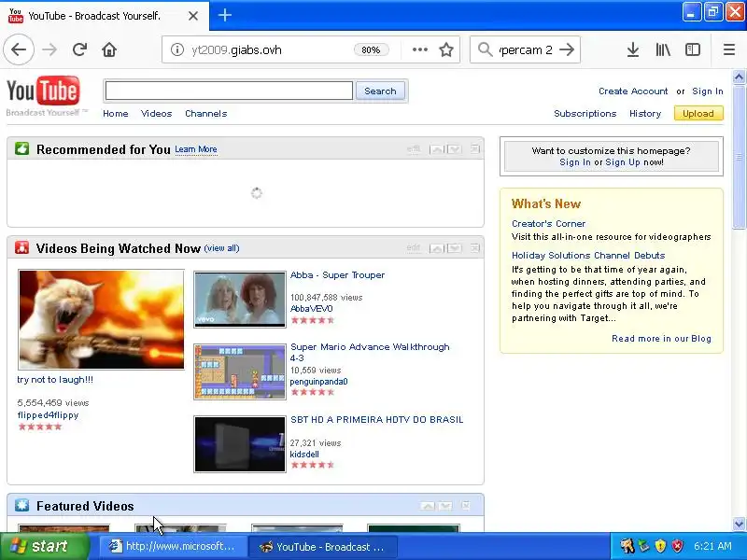Open the library bookshelf icon

point(663,49)
